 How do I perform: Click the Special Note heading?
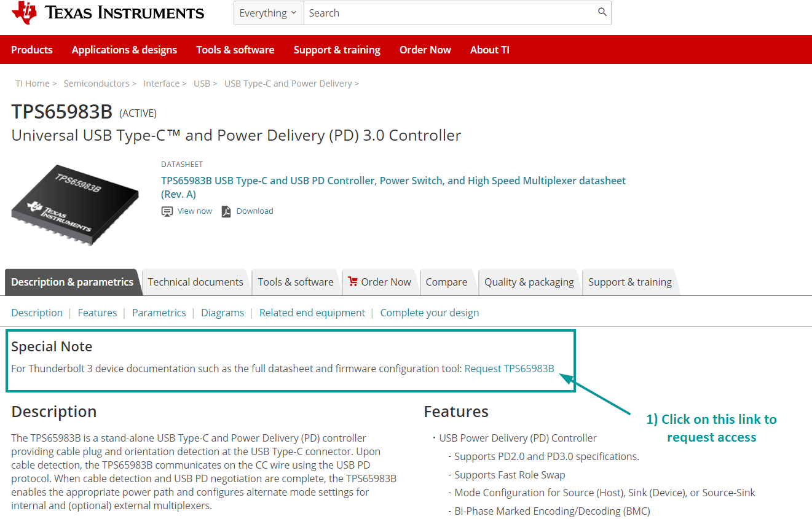(x=52, y=346)
